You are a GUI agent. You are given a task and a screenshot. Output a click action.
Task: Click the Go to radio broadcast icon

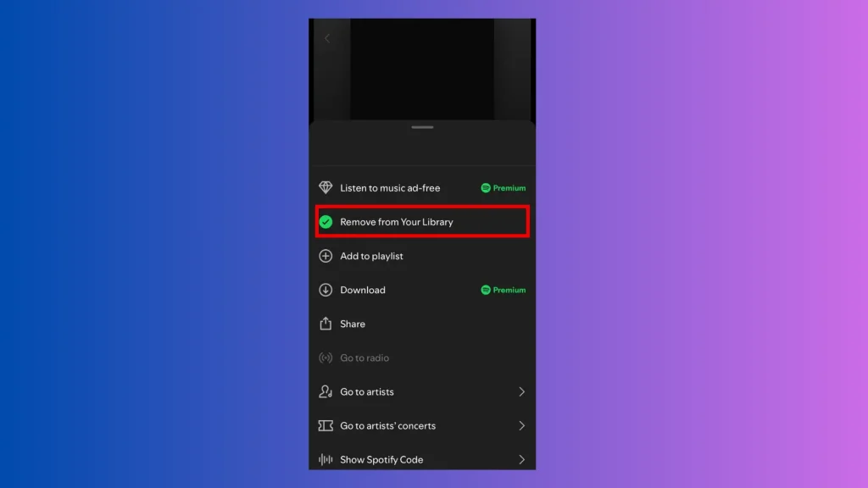click(x=325, y=358)
